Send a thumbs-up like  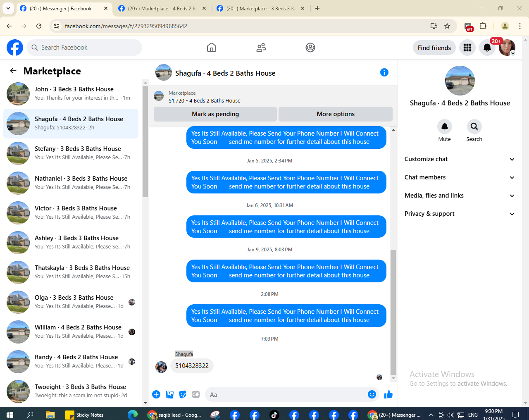388,394
